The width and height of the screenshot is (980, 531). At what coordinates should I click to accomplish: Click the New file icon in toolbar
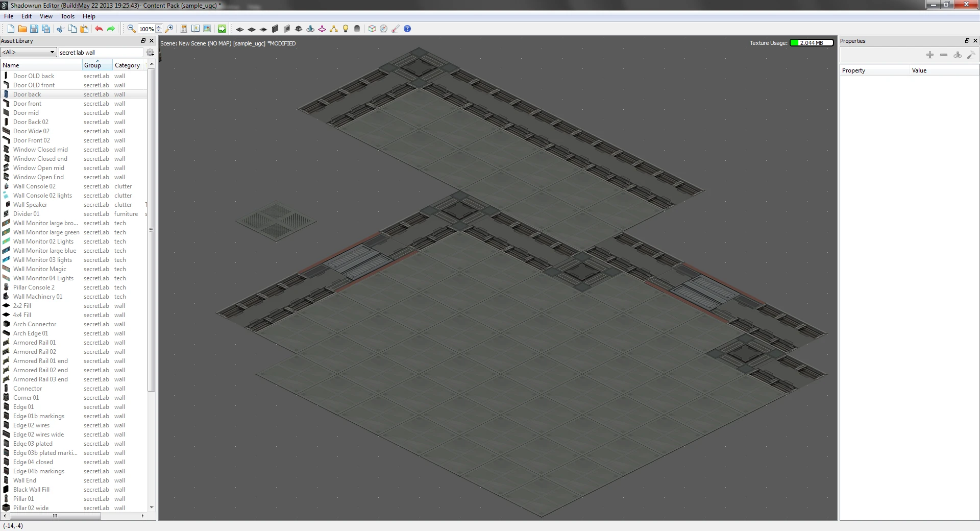11,29
